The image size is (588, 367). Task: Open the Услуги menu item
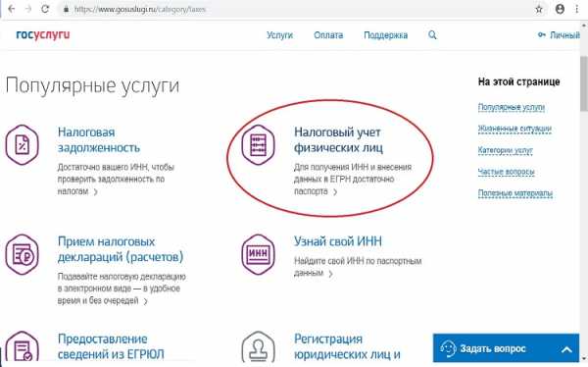(279, 35)
